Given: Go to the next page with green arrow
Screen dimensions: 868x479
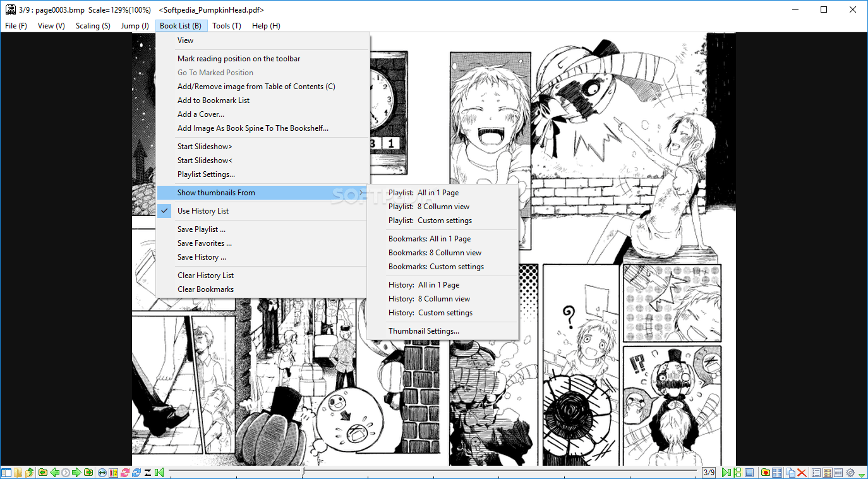Looking at the screenshot, I should 76,472.
